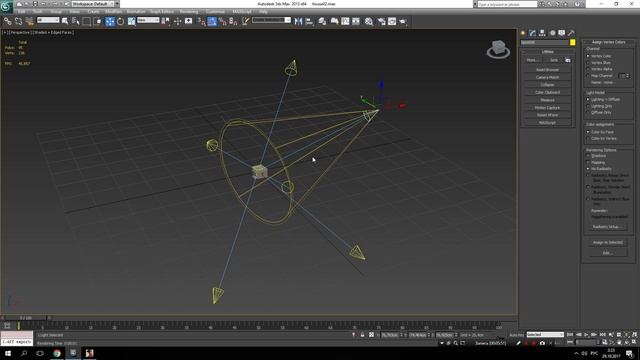Select the Vertex Color channel radio

[x=588, y=56]
